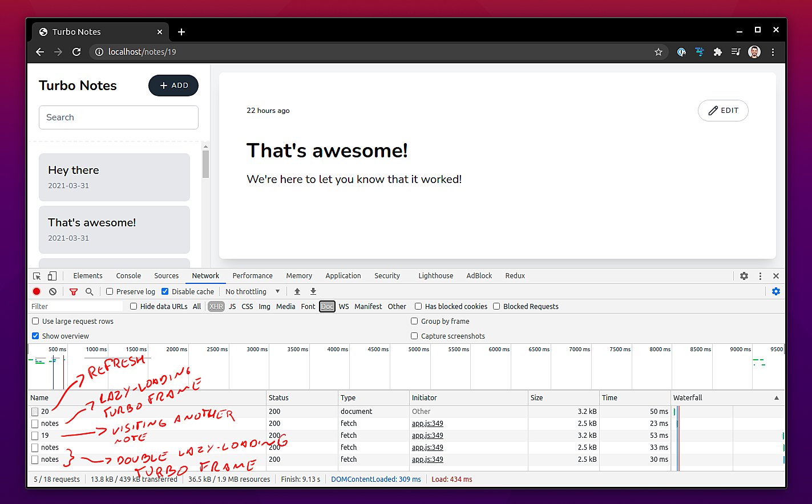Screen dimensions: 812x504
Task: Reload the localhost page
Action: click(x=76, y=52)
